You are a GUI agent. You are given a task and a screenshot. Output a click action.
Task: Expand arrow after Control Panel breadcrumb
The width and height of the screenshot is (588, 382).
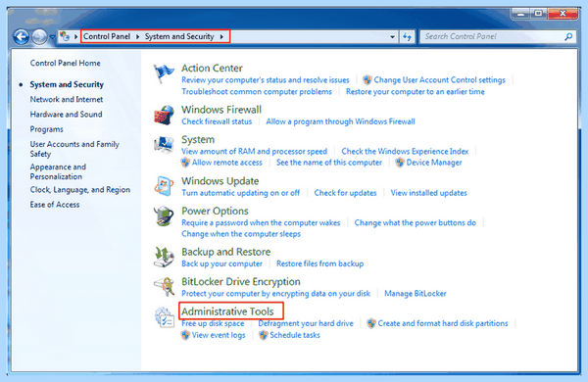click(x=137, y=37)
